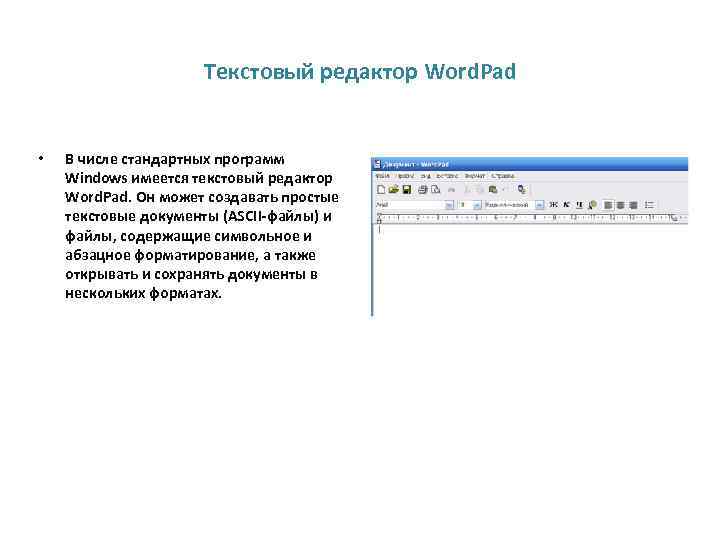The image size is (720, 540).
Task: Open the Формат menu
Action: (x=475, y=176)
